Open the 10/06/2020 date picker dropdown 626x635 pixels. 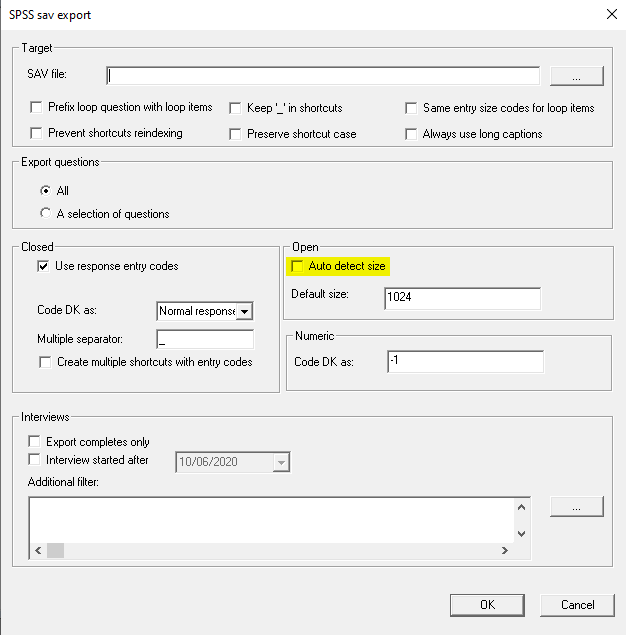click(281, 462)
